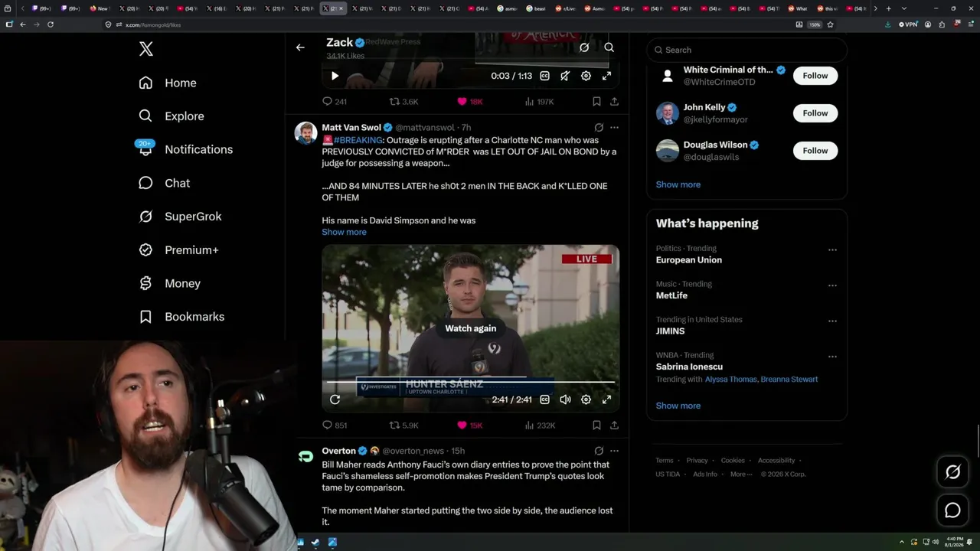Toggle captions on the 1:13 video
This screenshot has width=980, height=551.
click(x=544, y=76)
